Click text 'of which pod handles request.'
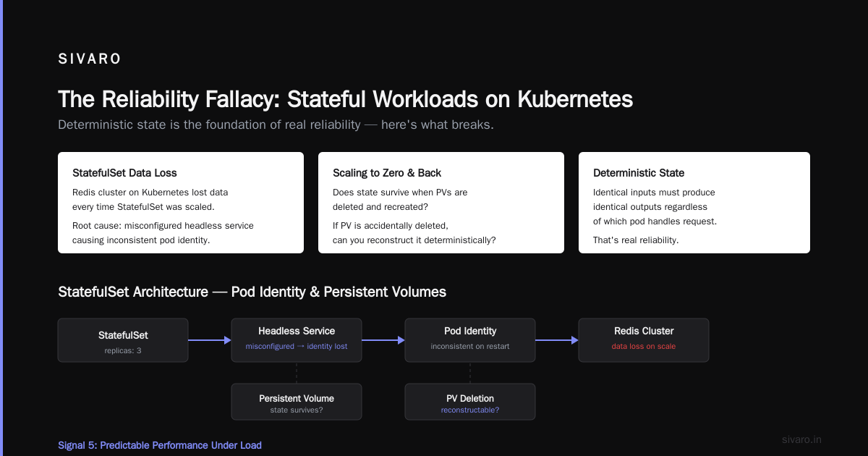This screenshot has height=456, width=868. tap(655, 221)
